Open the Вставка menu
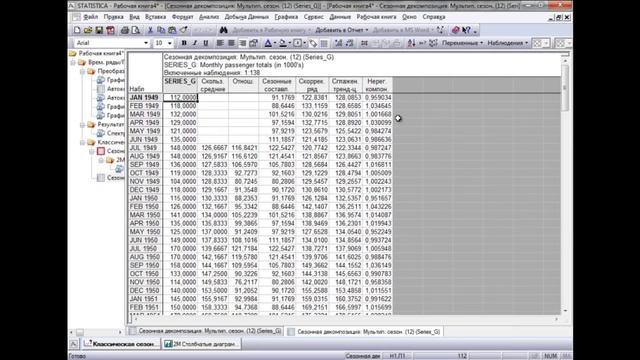Image resolution: width=640 pixels, height=360 pixels. click(155, 17)
